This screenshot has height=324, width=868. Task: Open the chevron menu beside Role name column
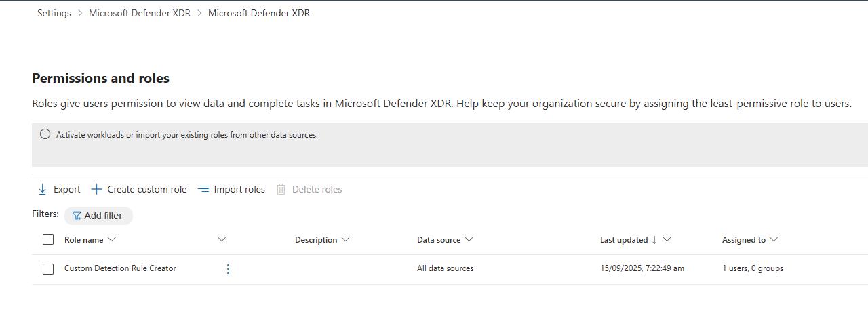222,239
